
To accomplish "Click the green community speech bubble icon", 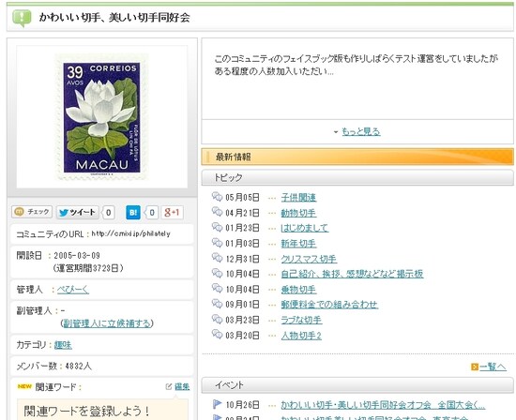I will [x=22, y=18].
